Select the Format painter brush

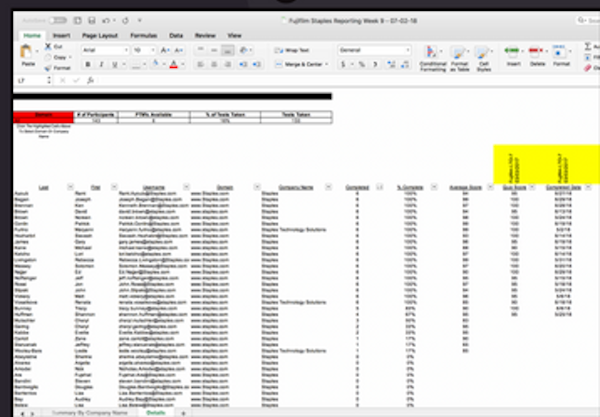click(48, 68)
